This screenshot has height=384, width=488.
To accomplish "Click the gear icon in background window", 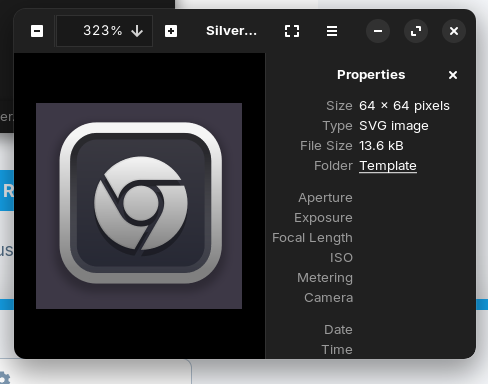I will click(4, 378).
